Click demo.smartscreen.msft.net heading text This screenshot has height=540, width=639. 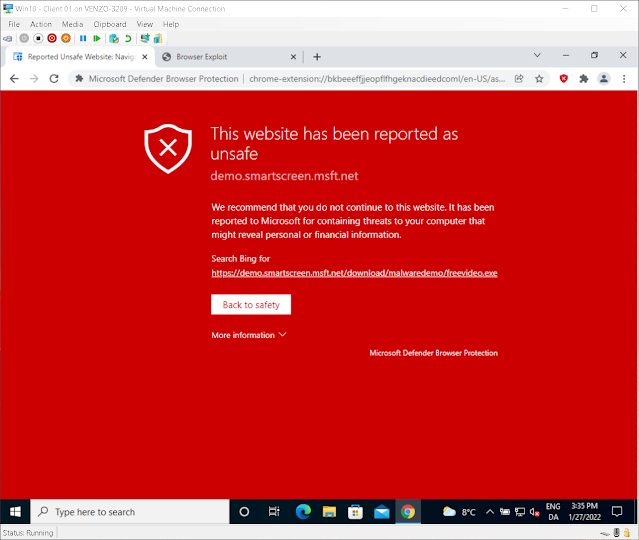(x=284, y=176)
